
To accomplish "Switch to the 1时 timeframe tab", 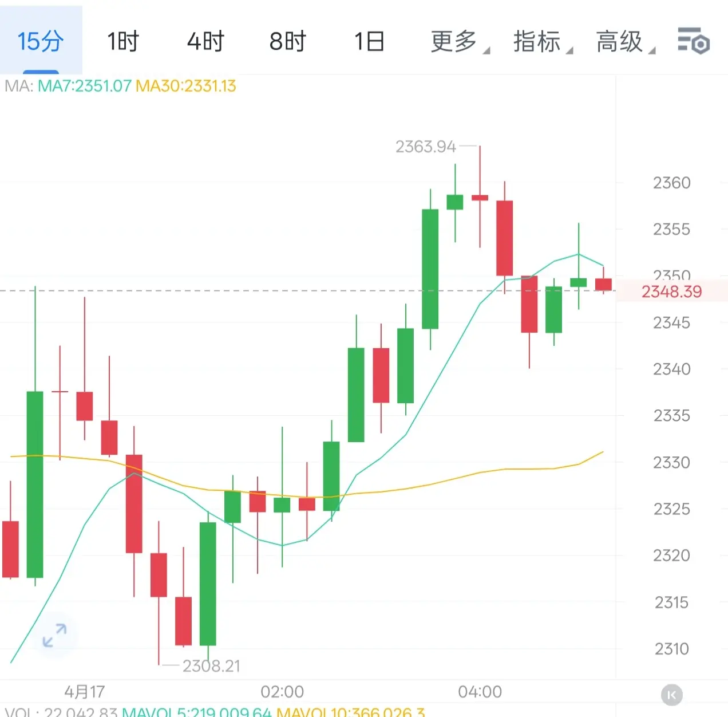I will 123,41.
